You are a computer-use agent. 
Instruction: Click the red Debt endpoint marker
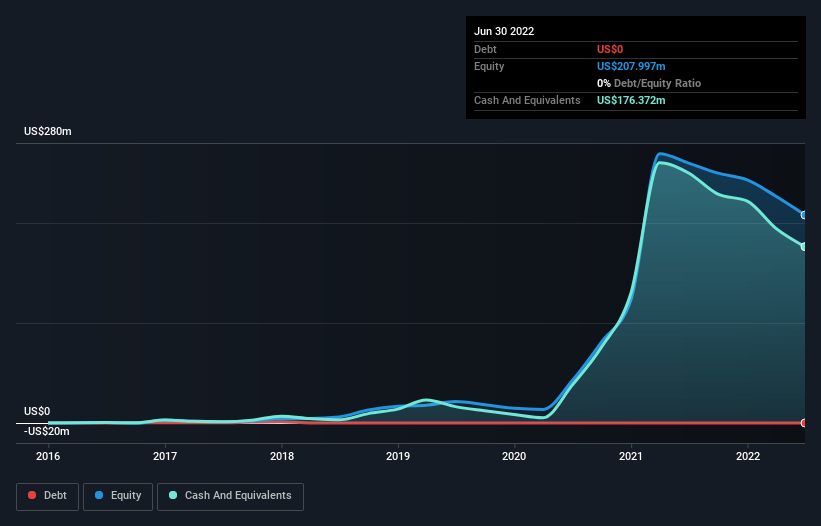tap(804, 423)
